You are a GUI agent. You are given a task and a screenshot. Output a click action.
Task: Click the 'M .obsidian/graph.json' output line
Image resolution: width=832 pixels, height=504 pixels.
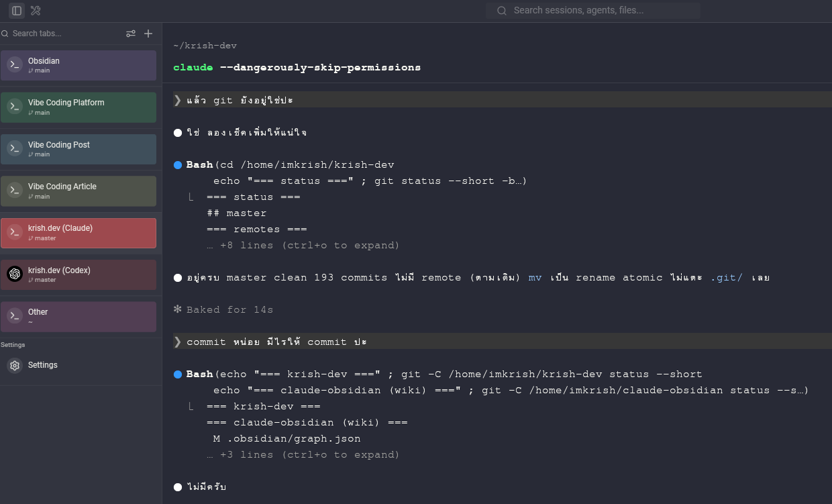tap(287, 438)
